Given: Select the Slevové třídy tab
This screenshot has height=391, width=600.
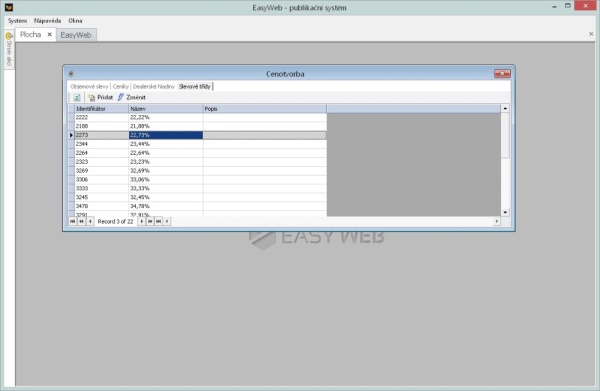Looking at the screenshot, I should pos(195,86).
